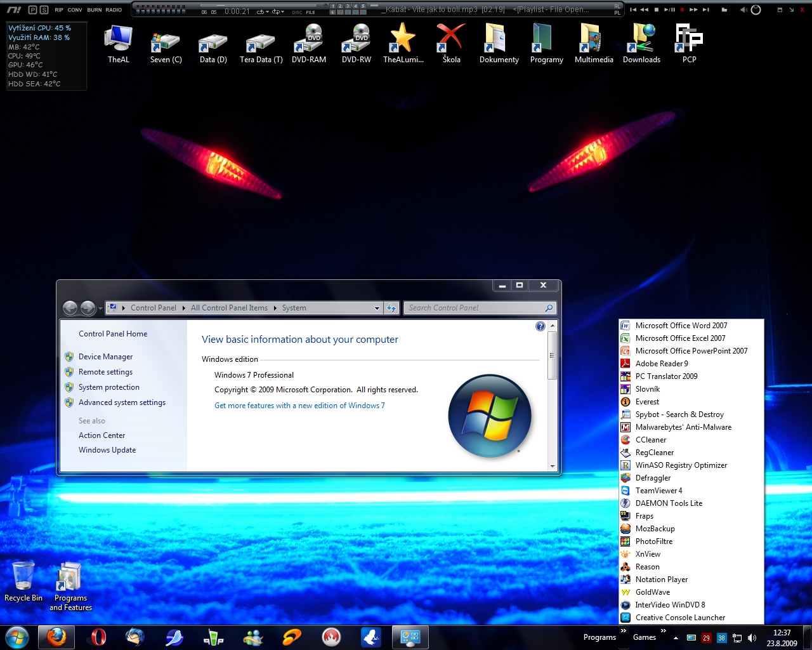Image resolution: width=812 pixels, height=650 pixels.
Task: Click the forward arrow in Control Panel
Action: click(x=88, y=308)
